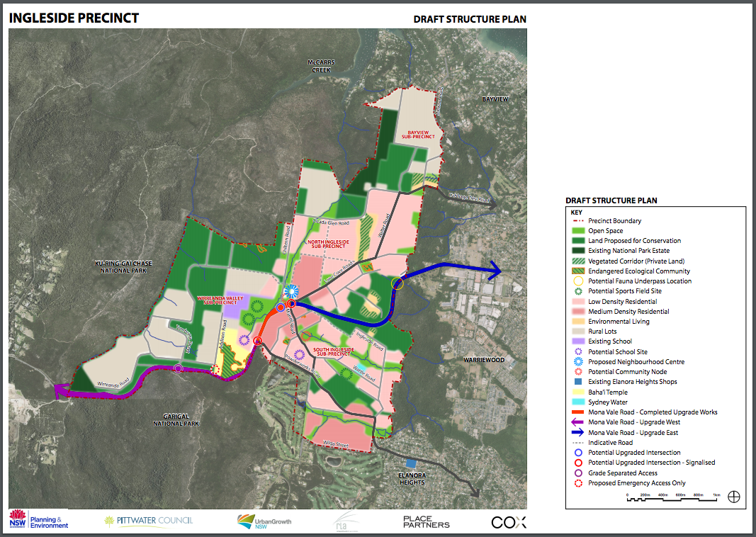Click the KEY heading in the legend
The image size is (756, 537).
coord(576,212)
